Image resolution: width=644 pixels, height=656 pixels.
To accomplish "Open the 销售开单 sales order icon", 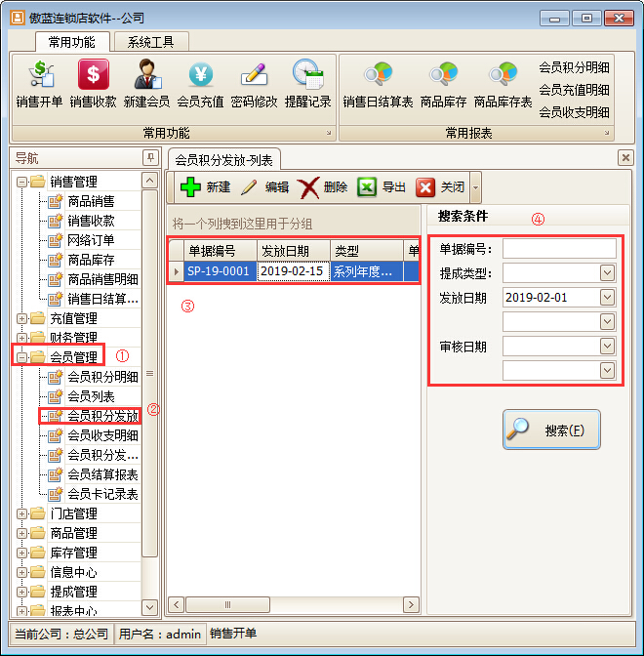I will pos(39,83).
